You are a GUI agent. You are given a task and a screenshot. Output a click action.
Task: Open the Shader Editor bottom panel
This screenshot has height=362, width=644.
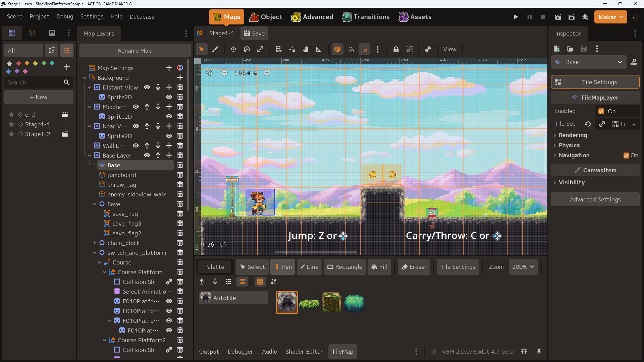click(x=304, y=352)
